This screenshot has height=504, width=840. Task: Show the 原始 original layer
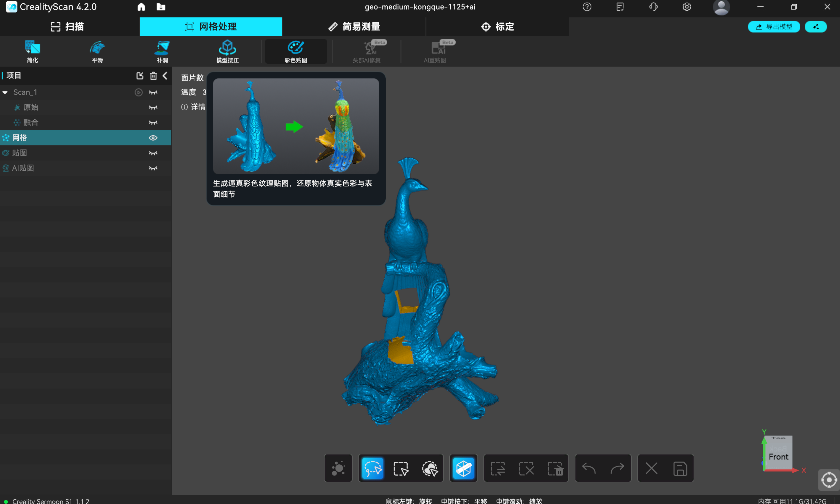click(153, 108)
